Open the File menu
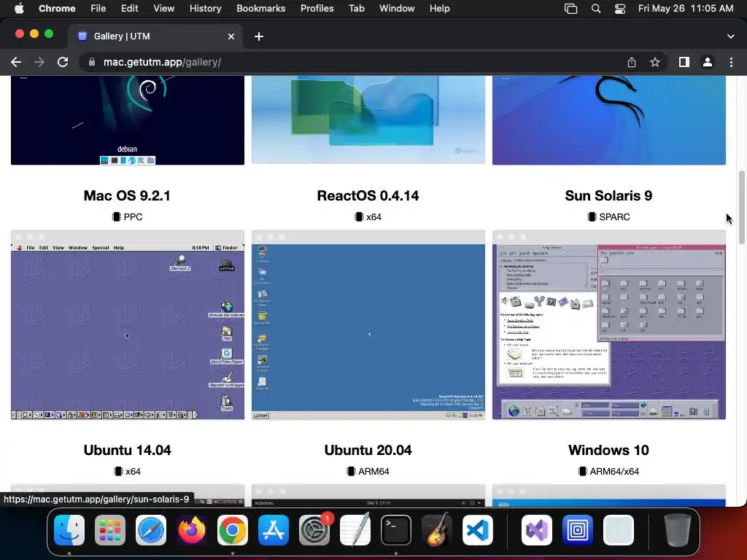The width and height of the screenshot is (747, 560). click(x=98, y=8)
